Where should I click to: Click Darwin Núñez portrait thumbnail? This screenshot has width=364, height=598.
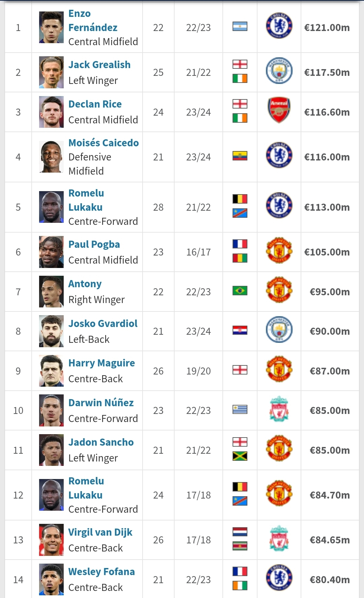[51, 410]
